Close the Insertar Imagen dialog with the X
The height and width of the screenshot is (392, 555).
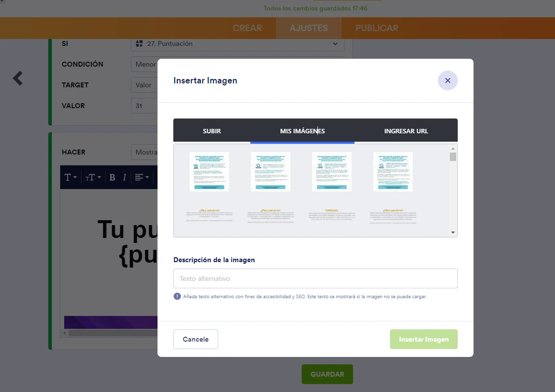447,80
